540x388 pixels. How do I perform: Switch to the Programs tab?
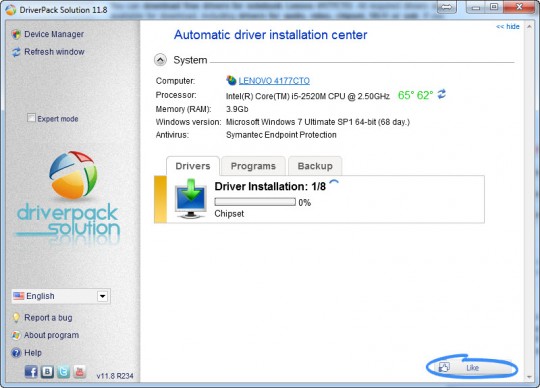coord(253,166)
